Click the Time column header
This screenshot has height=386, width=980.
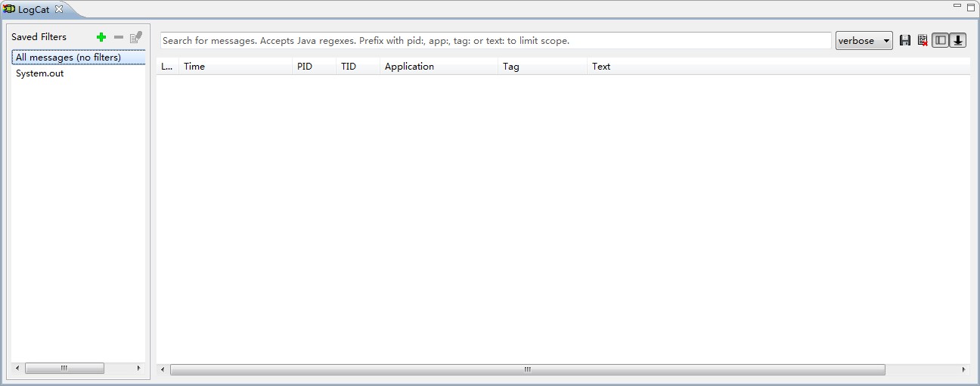235,67
